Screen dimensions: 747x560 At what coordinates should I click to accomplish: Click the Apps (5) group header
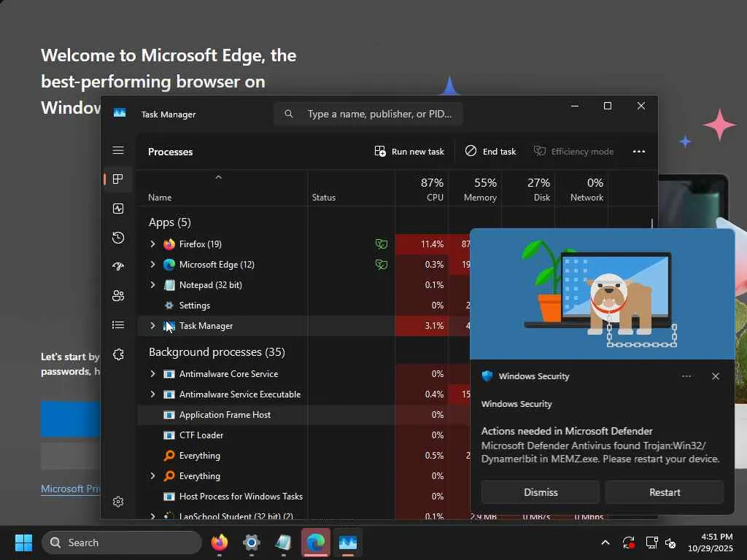click(169, 222)
